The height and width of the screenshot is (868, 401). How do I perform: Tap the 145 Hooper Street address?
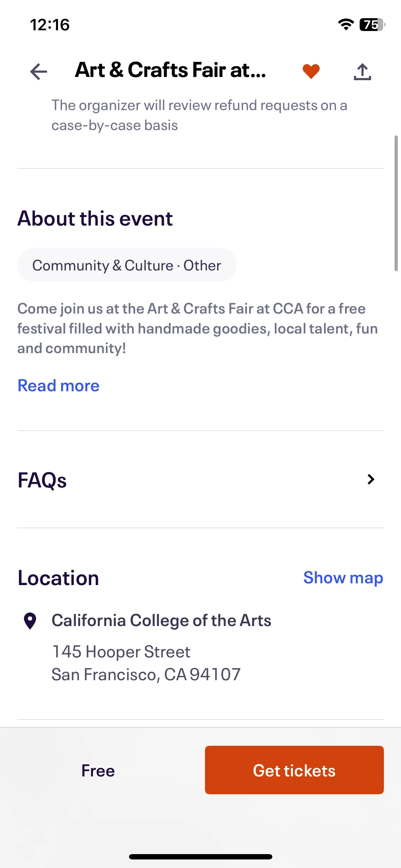pyautogui.click(x=121, y=652)
